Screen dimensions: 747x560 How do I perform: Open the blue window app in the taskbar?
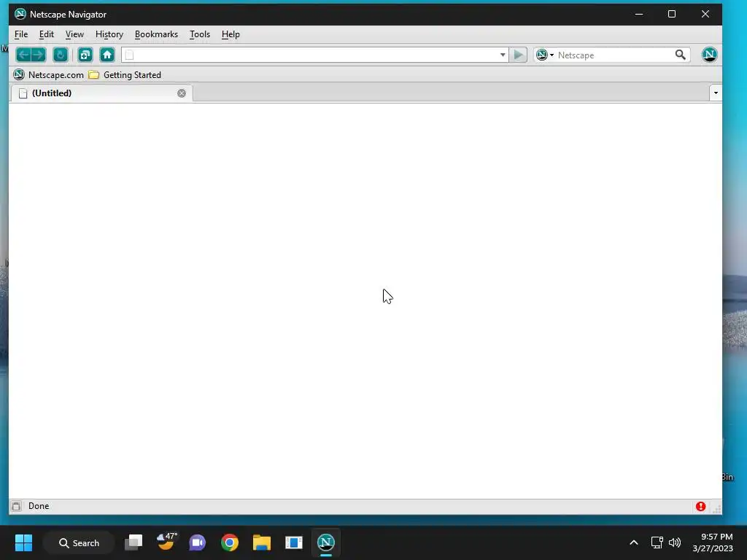coord(294,542)
